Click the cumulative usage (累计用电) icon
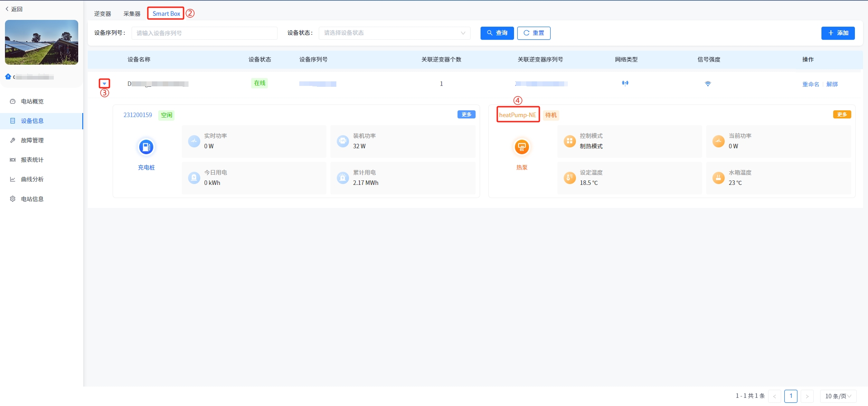Viewport: 868px width, 406px height. [343, 178]
